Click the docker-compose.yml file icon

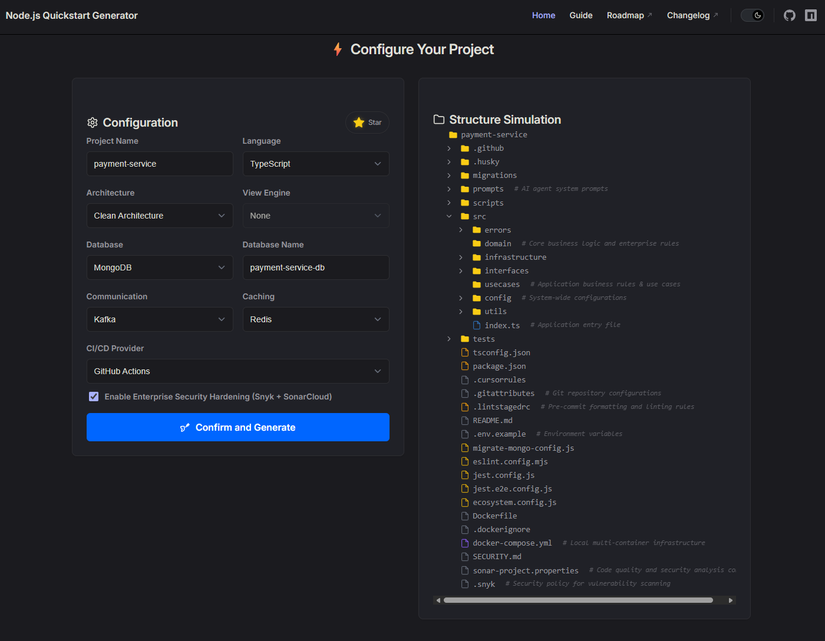point(465,543)
